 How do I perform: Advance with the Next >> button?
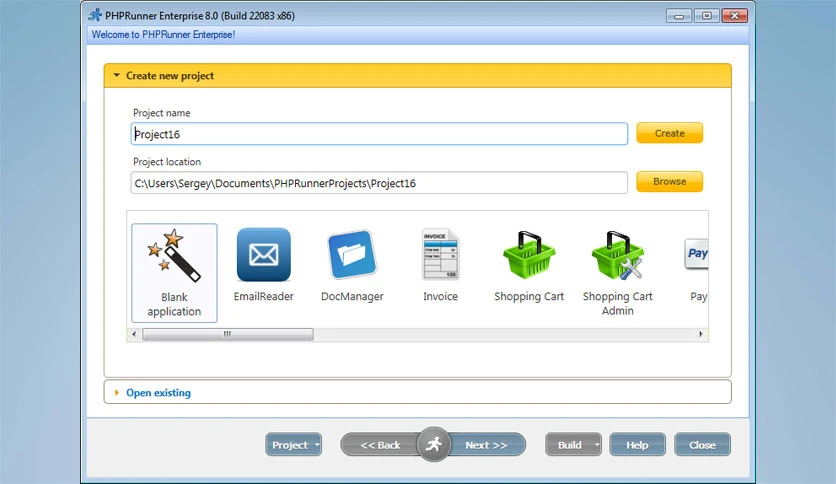click(486, 445)
